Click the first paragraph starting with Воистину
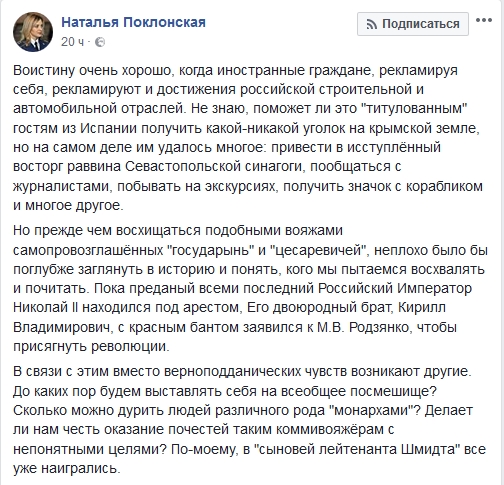 click(247, 138)
